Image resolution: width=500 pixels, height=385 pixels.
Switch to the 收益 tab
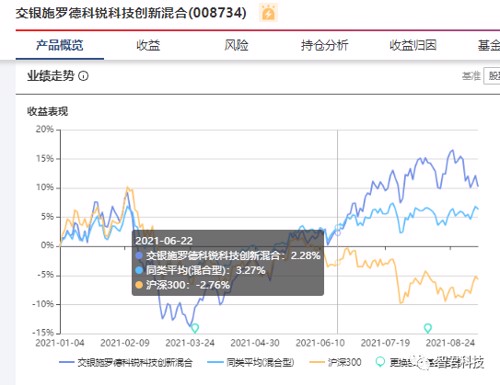(148, 45)
